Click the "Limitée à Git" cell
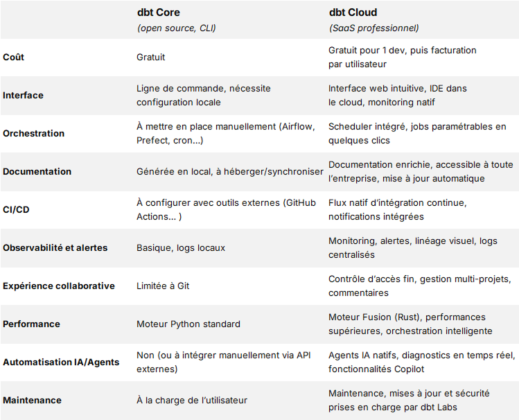The height and width of the screenshot is (420, 519). click(x=164, y=286)
